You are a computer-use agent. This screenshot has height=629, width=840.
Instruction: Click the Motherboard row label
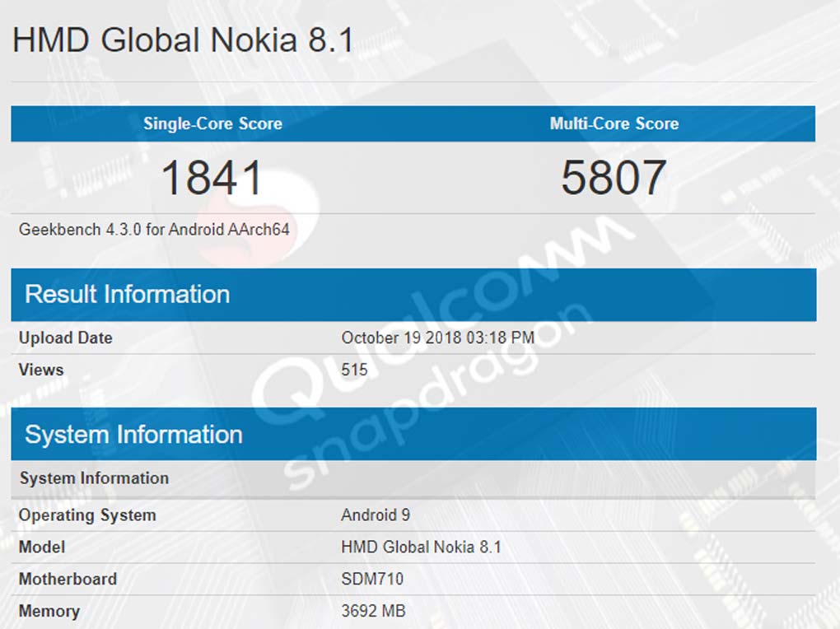click(x=68, y=580)
